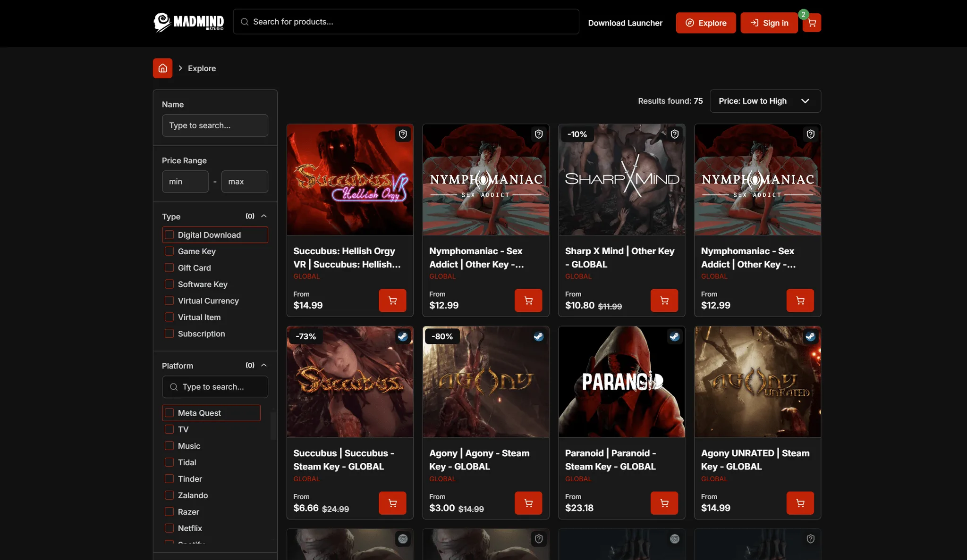
Task: Click the red Explore button
Action: (x=705, y=23)
